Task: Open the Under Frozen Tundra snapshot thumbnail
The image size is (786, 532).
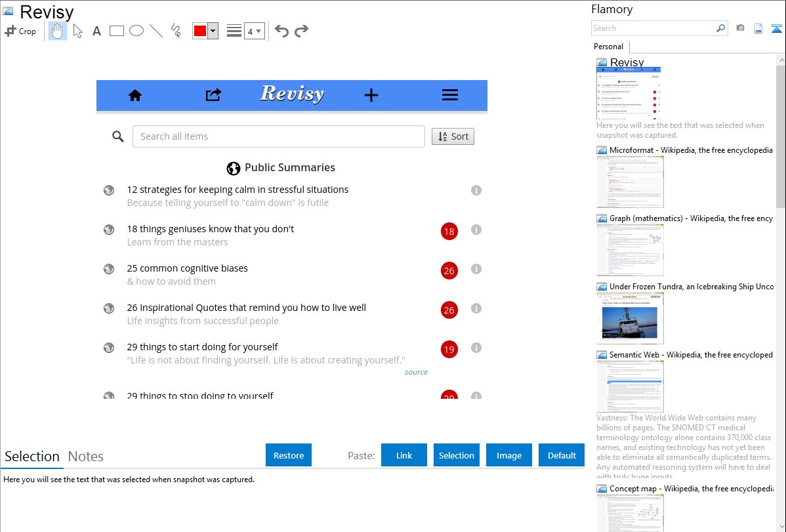Action: [x=630, y=318]
